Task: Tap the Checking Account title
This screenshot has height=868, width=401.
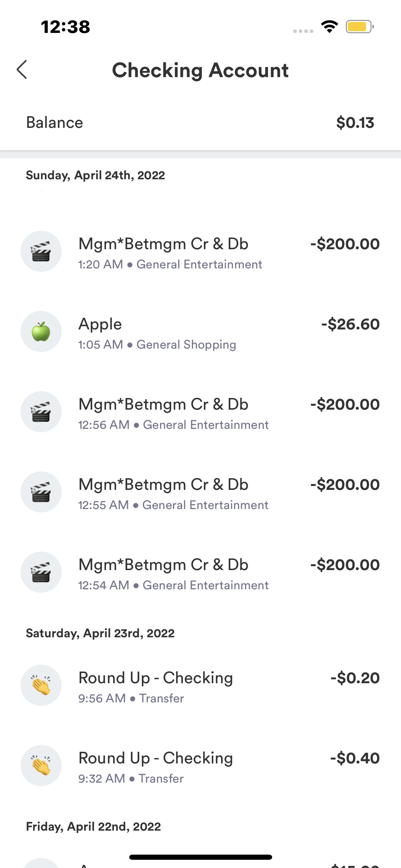Action: [x=200, y=70]
